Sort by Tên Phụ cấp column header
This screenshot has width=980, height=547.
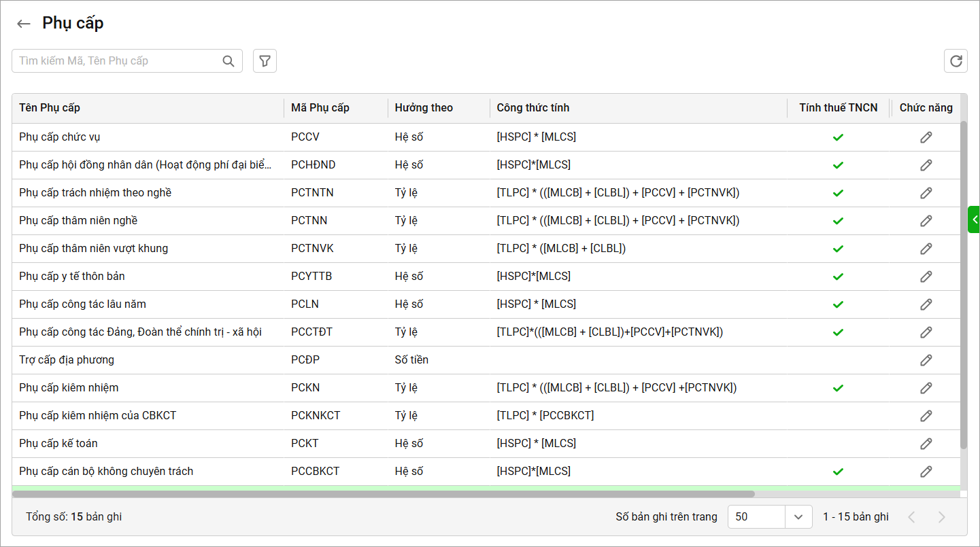(x=50, y=108)
